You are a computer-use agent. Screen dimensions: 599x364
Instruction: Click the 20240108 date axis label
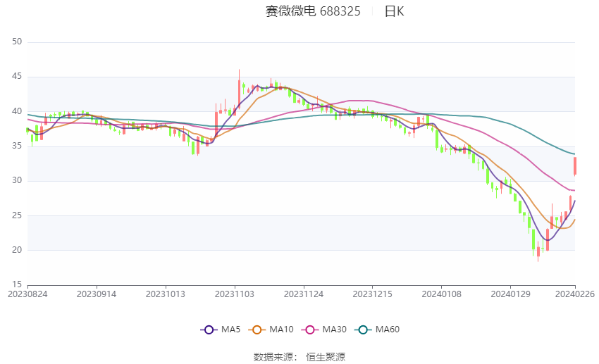tap(442, 294)
